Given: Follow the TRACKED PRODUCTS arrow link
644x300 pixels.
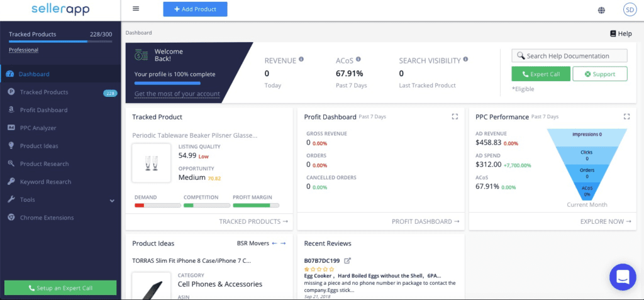Looking at the screenshot, I should 253,221.
